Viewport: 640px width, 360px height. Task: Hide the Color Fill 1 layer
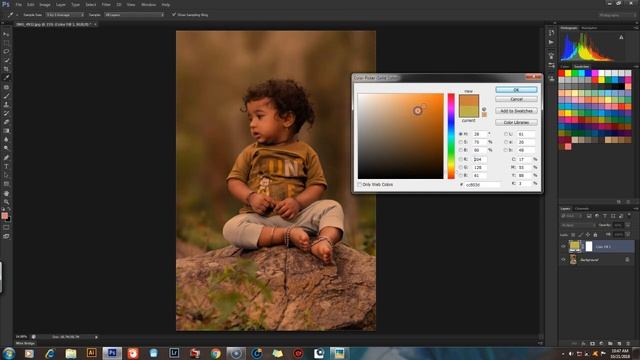click(x=563, y=247)
